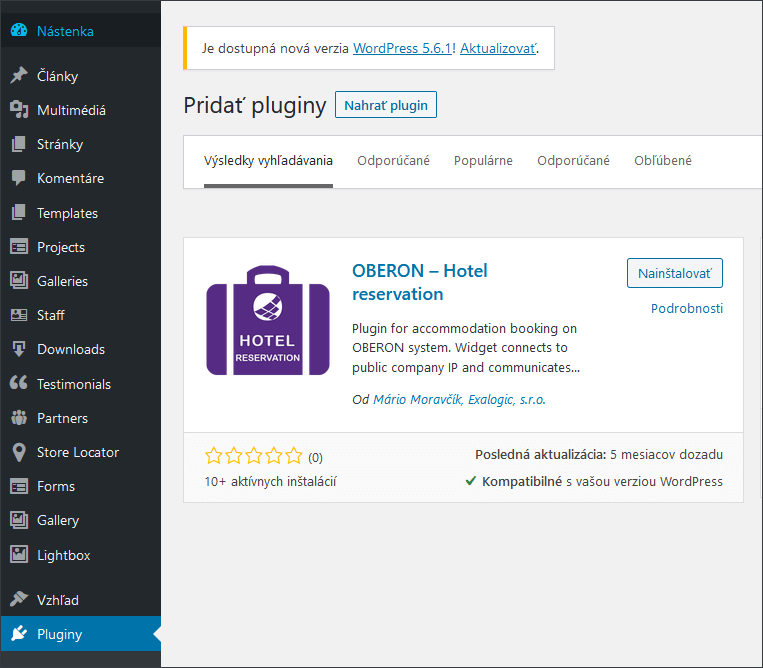The width and height of the screenshot is (763, 668).
Task: Click the Downloads arrow icon
Action: (19, 349)
